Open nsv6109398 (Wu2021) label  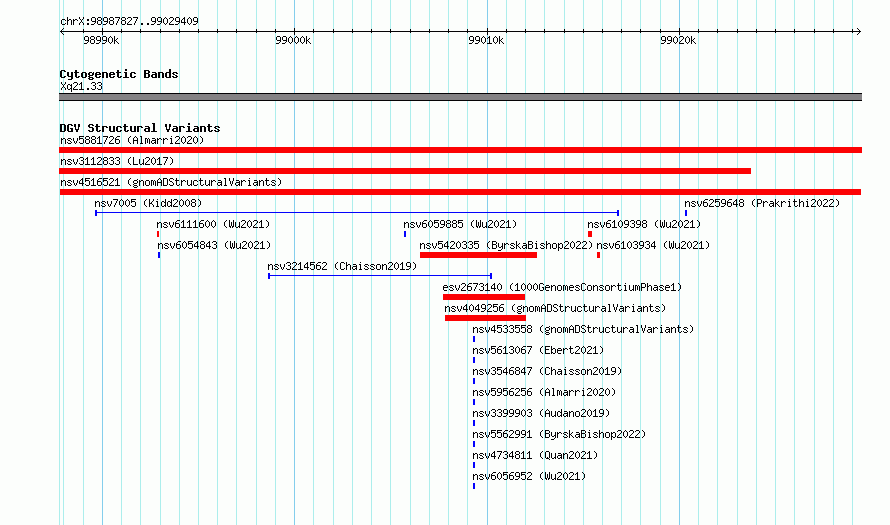pos(644,224)
